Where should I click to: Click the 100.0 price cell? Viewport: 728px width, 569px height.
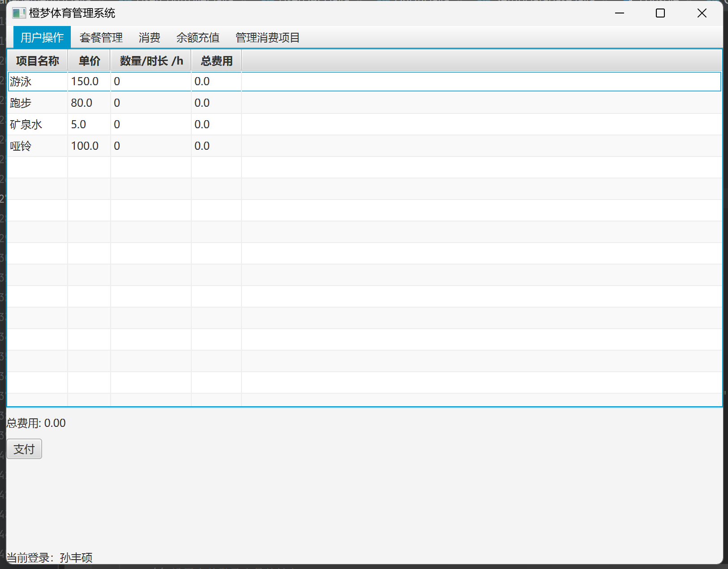89,146
